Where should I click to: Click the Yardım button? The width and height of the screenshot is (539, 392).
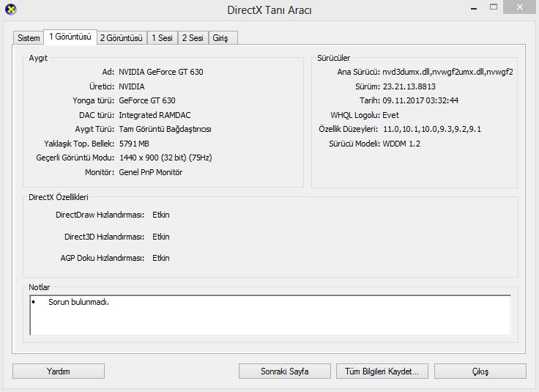[59, 371]
